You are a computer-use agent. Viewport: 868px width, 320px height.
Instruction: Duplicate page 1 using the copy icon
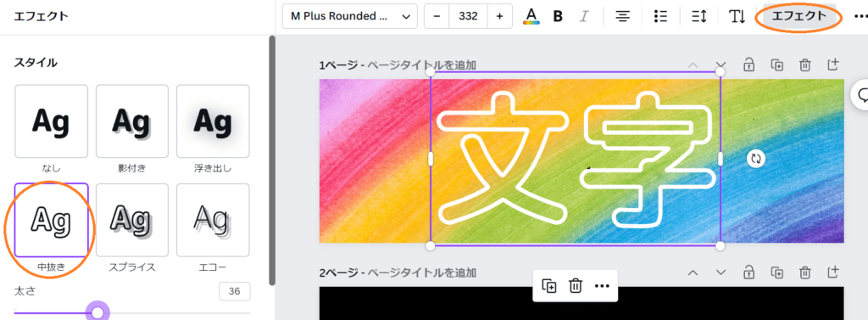coord(777,65)
